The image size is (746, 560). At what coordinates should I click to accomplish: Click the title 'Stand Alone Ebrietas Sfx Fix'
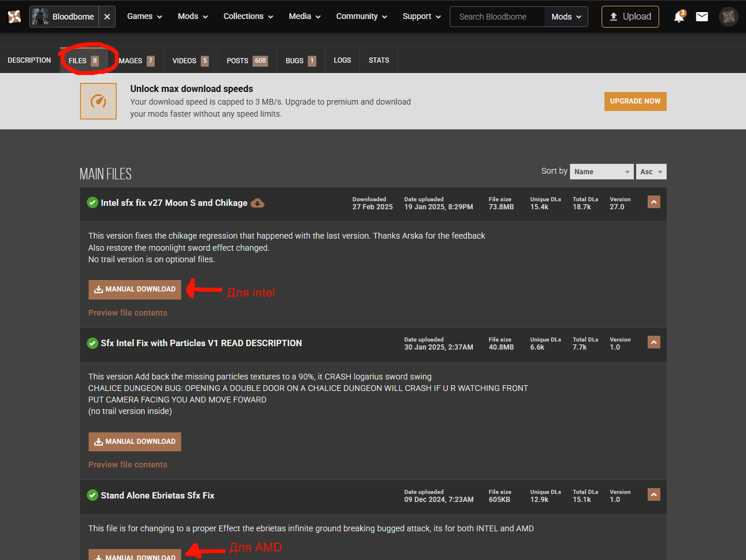158,496
